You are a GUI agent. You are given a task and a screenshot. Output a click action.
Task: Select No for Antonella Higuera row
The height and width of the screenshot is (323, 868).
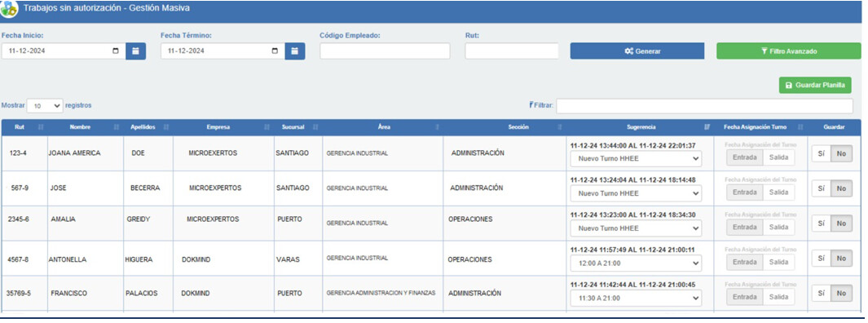pos(841,259)
